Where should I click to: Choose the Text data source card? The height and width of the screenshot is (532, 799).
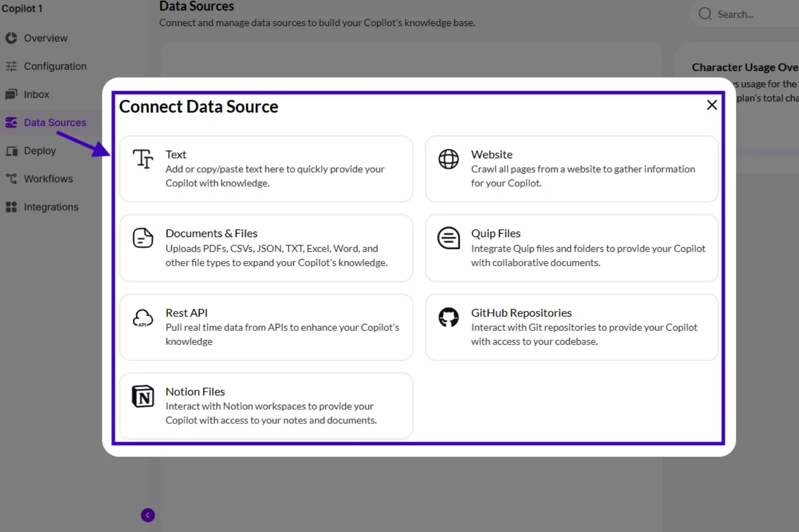pyautogui.click(x=266, y=169)
